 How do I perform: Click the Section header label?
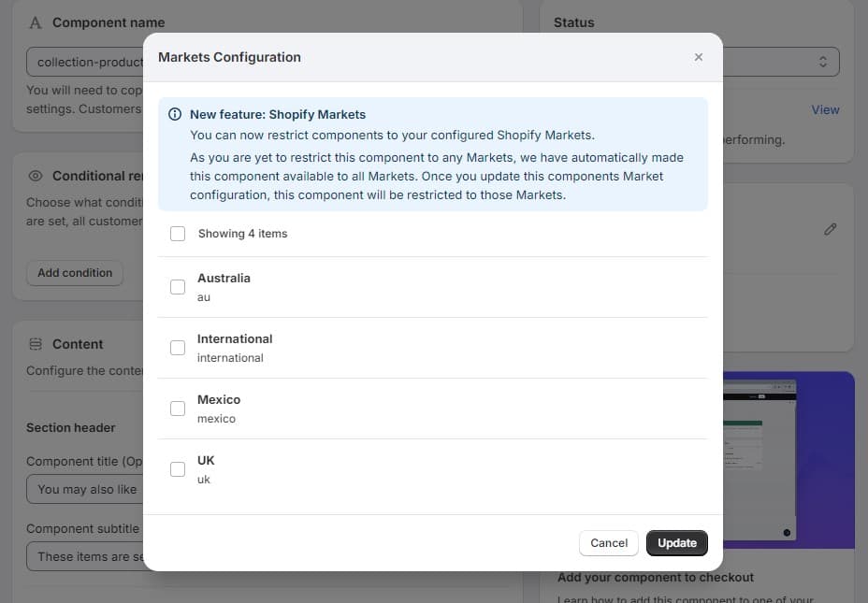[x=71, y=427]
